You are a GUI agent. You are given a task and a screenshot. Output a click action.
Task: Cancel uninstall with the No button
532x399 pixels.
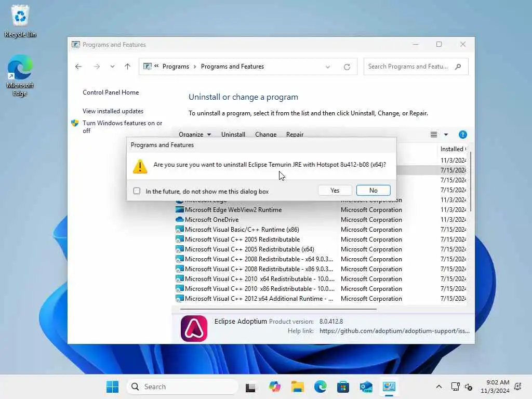click(x=373, y=190)
